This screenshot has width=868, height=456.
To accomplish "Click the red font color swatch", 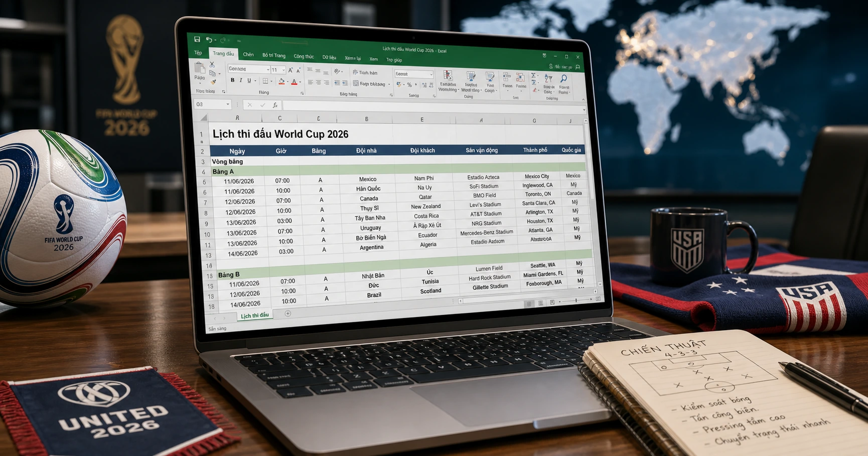I will click(294, 82).
